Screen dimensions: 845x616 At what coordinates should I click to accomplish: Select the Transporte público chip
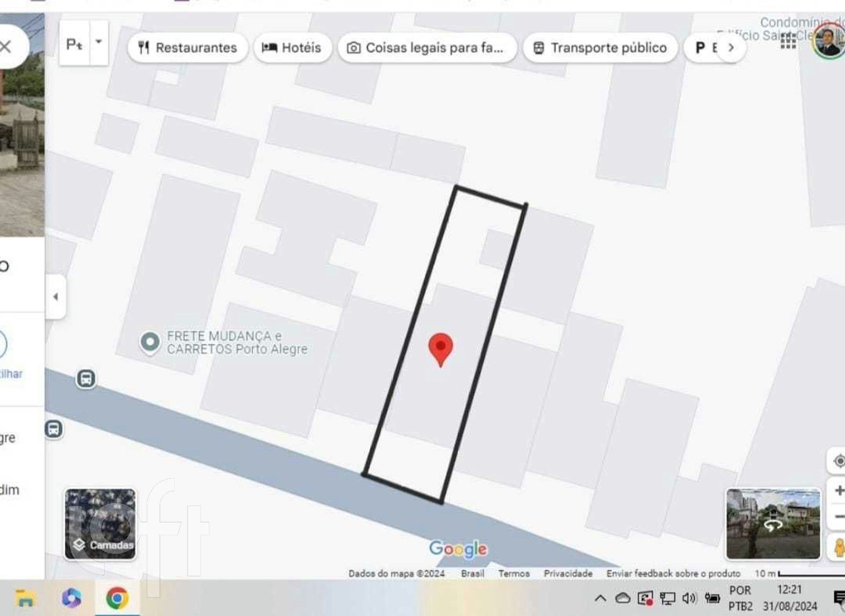coord(600,47)
